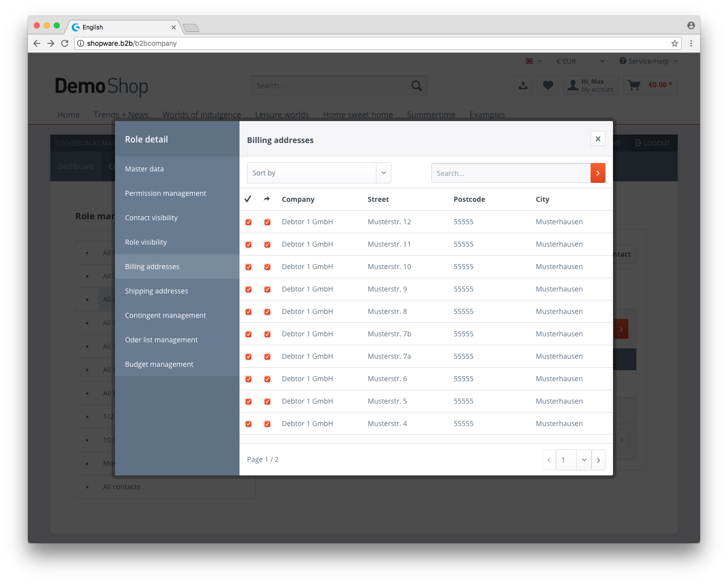Image resolution: width=728 pixels, height=583 pixels.
Task: Close the Billing addresses dialog
Action: (598, 139)
